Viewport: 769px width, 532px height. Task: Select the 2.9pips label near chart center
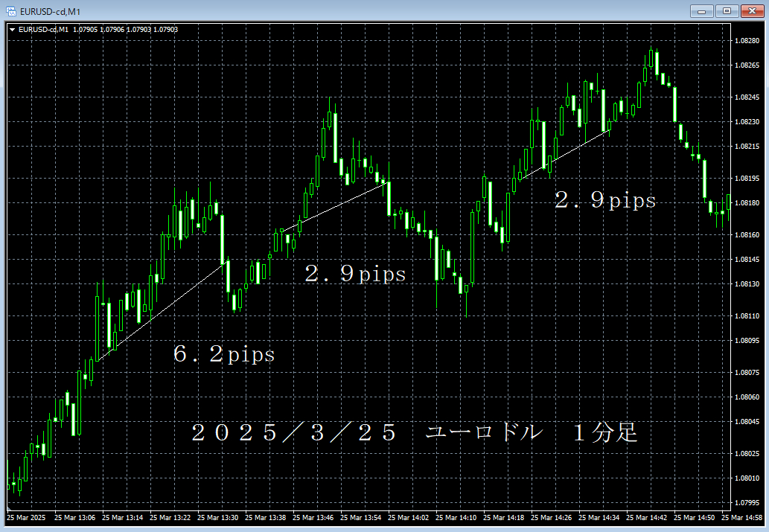(x=355, y=275)
